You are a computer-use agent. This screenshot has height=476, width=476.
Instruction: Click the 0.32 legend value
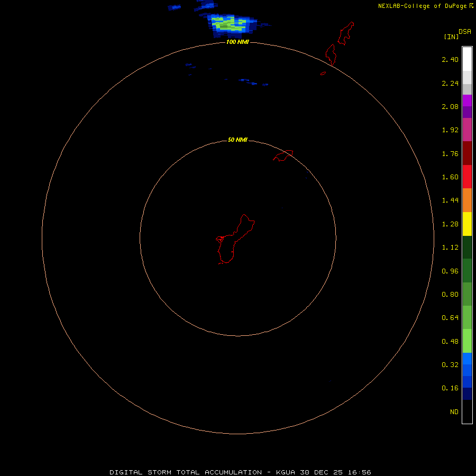pos(450,364)
